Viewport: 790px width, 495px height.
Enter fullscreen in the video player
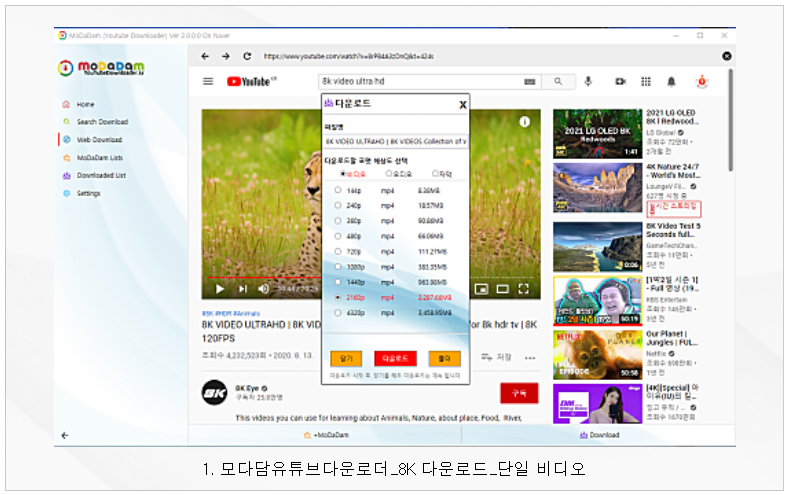[x=523, y=289]
